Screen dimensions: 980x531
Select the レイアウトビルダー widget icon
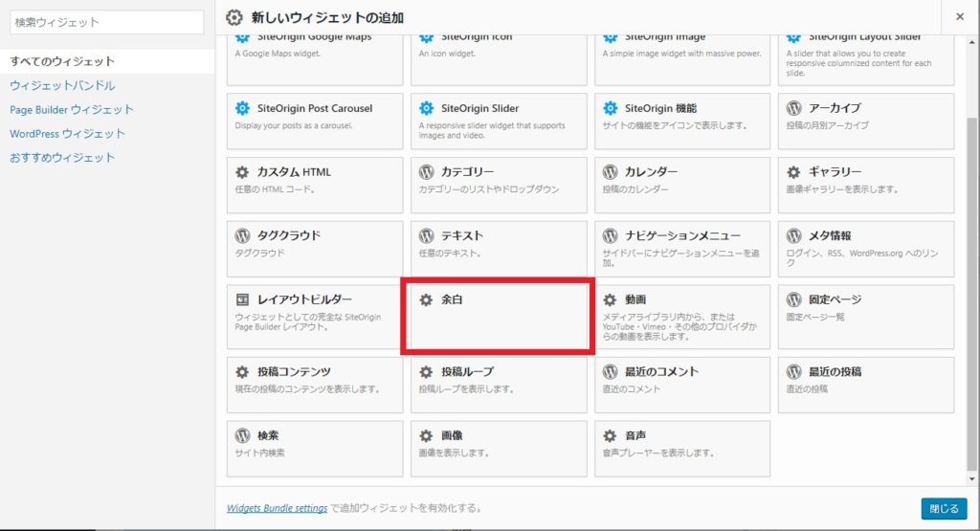[242, 299]
